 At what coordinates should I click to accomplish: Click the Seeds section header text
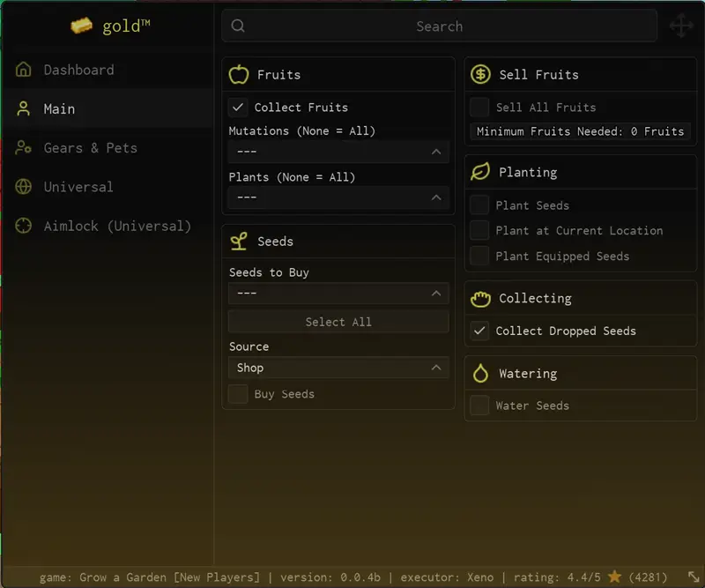pos(275,242)
